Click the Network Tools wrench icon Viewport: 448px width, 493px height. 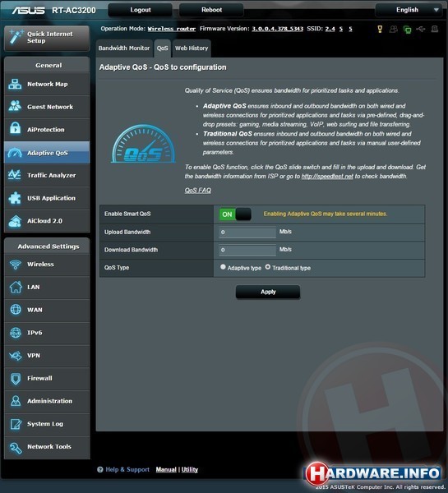[x=16, y=447]
